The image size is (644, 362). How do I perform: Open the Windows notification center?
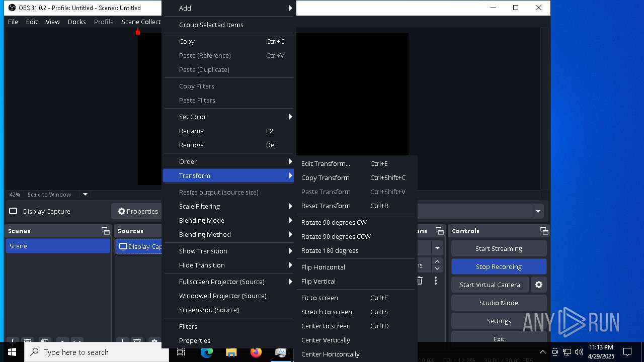(627, 352)
